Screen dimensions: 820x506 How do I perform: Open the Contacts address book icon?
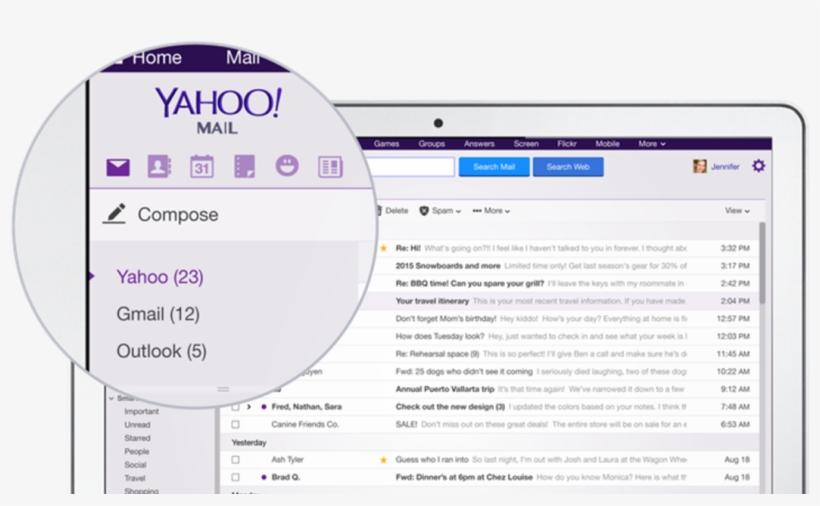click(159, 167)
